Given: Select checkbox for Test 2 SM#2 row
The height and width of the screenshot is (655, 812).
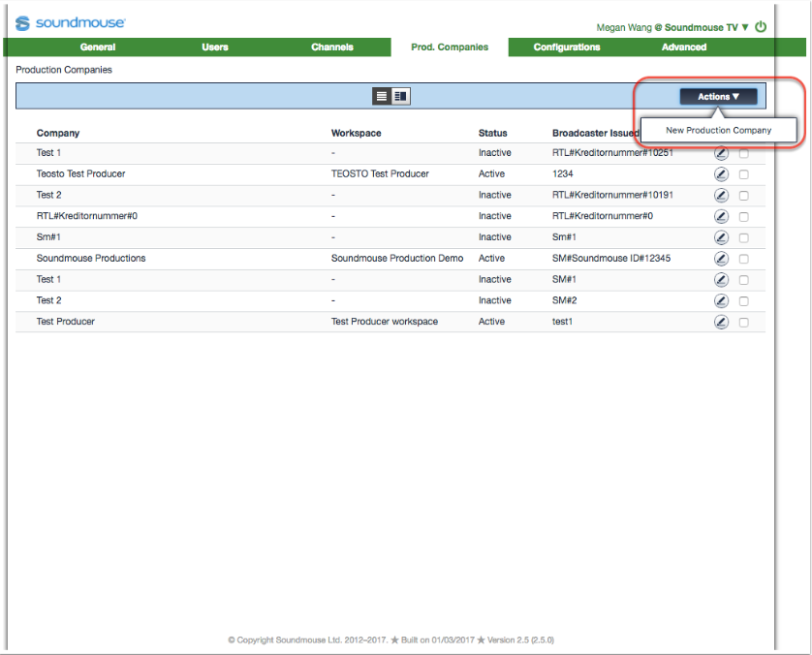Looking at the screenshot, I should 743,301.
